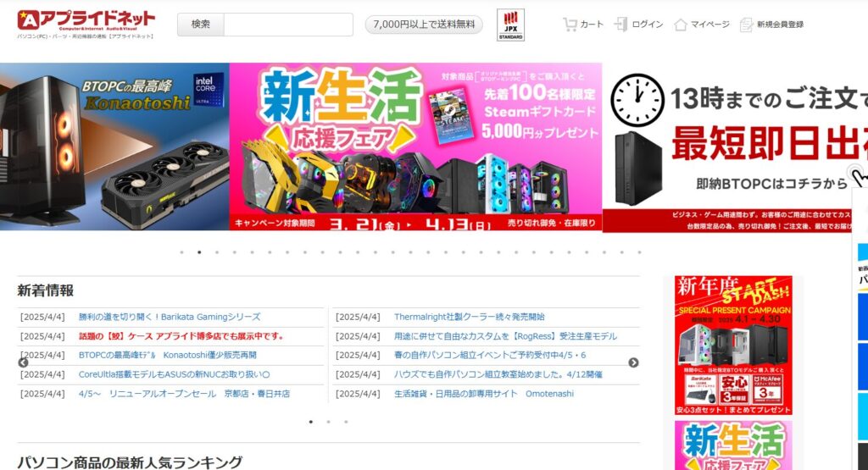Viewport: 868px width, 470px height.
Task: Open the カート link text
Action: [592, 25]
